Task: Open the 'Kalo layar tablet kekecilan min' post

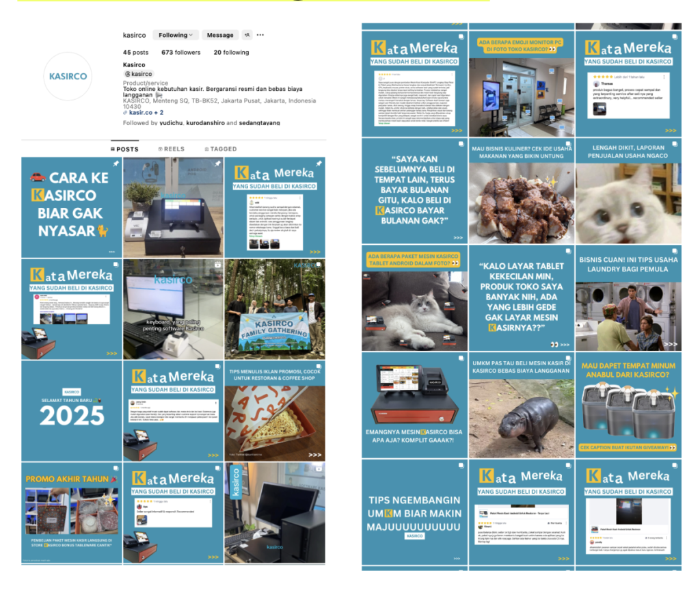Action: click(522, 298)
